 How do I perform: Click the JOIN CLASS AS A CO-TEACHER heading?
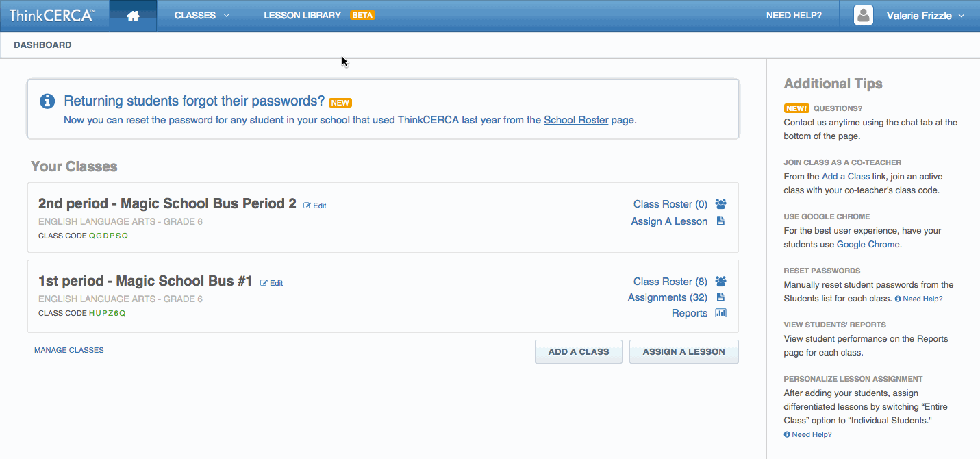coord(842,162)
